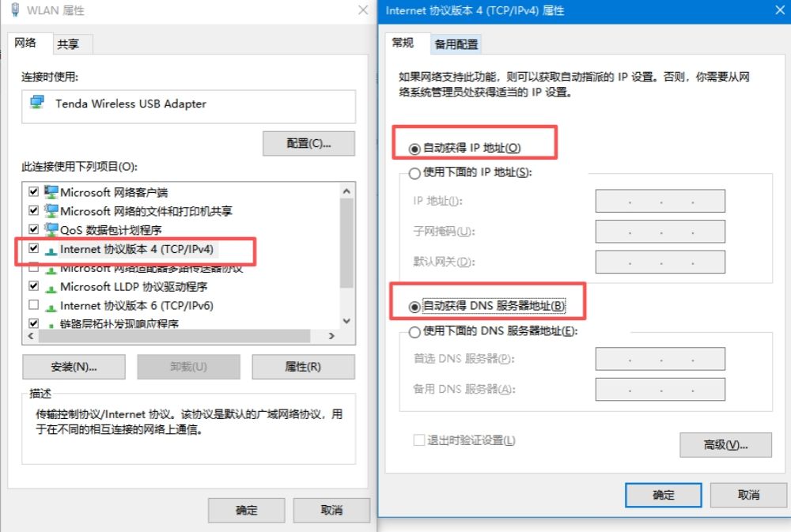Click the WLAN 属性 title bar icon

coord(15,9)
